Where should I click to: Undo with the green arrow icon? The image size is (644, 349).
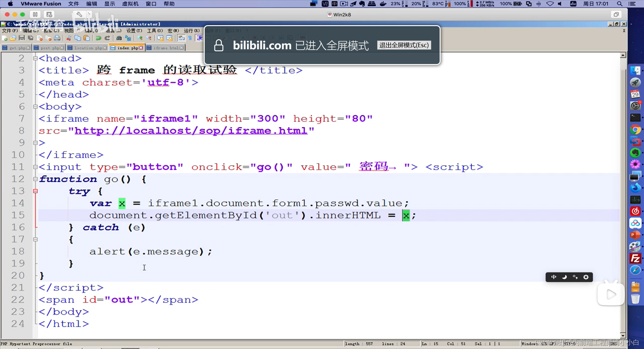(98, 38)
